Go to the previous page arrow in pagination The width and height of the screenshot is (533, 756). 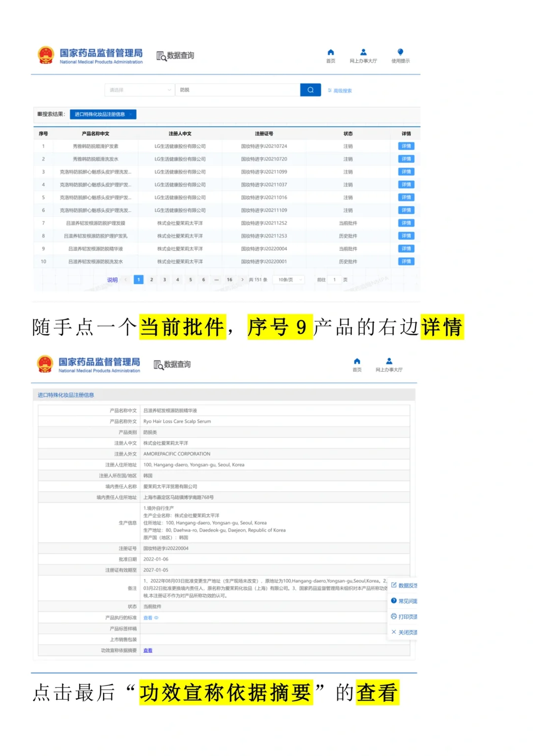coord(126,279)
